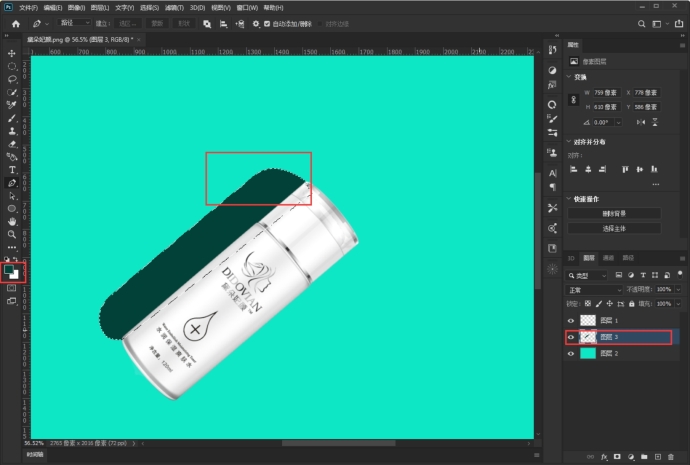This screenshot has height=465, width=690.
Task: Click the 删除背景 button
Action: pos(614,213)
